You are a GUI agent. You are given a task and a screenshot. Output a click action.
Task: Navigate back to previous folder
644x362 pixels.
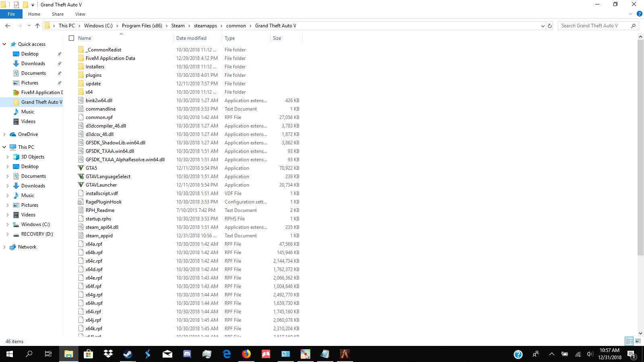(8, 26)
